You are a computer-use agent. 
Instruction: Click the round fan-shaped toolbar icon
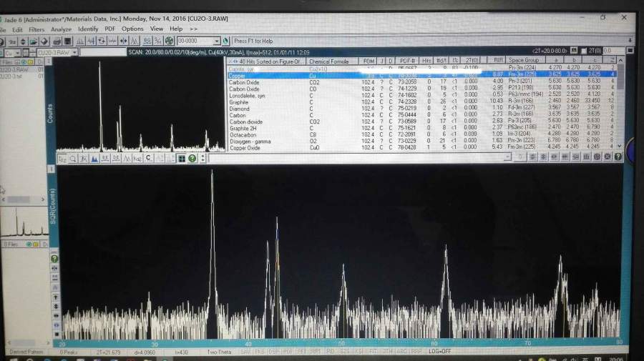(169, 41)
